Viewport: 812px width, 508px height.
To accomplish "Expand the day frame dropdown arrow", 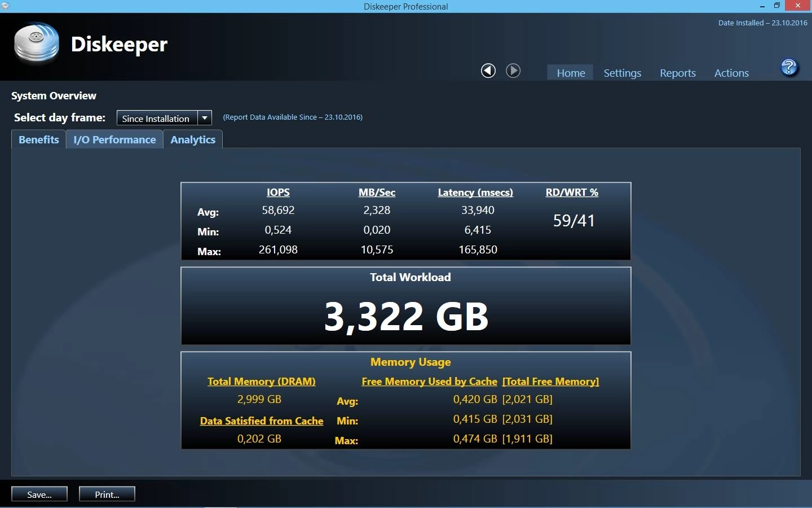I will point(205,118).
